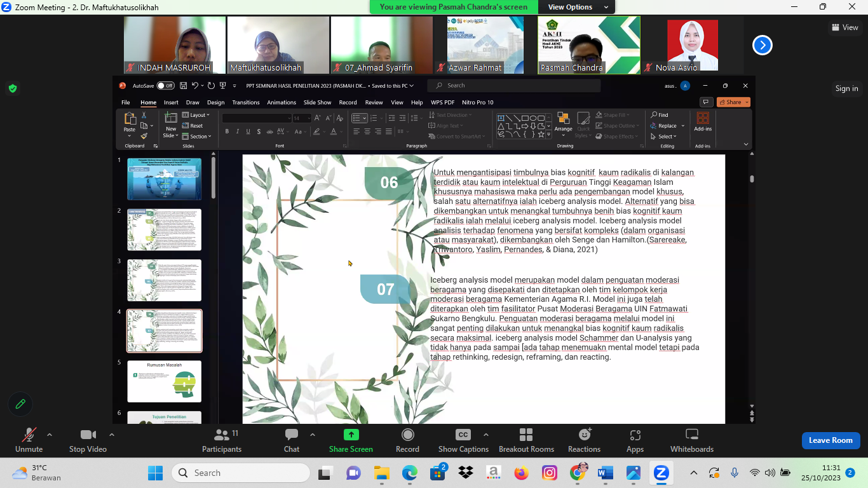Click the Sign in link
The image size is (868, 488).
point(846,88)
